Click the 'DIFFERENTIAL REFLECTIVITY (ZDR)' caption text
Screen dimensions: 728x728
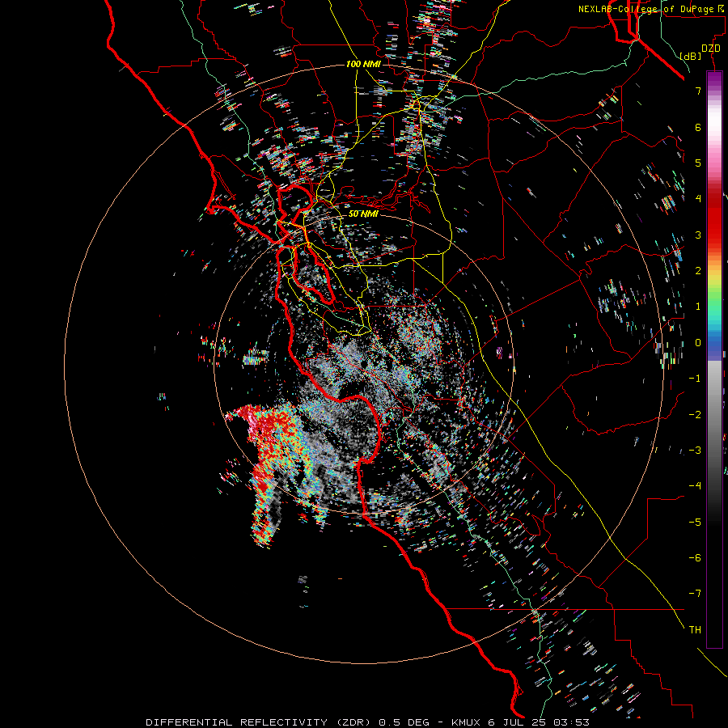260,722
